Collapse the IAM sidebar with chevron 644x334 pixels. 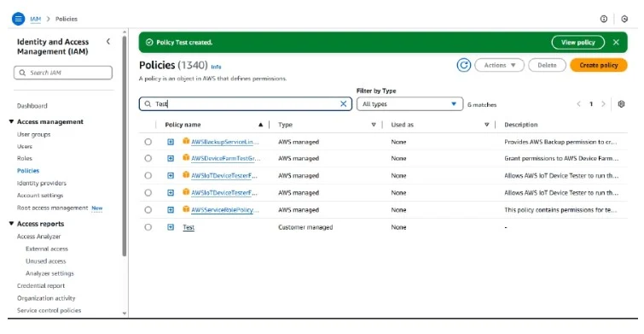pyautogui.click(x=108, y=42)
